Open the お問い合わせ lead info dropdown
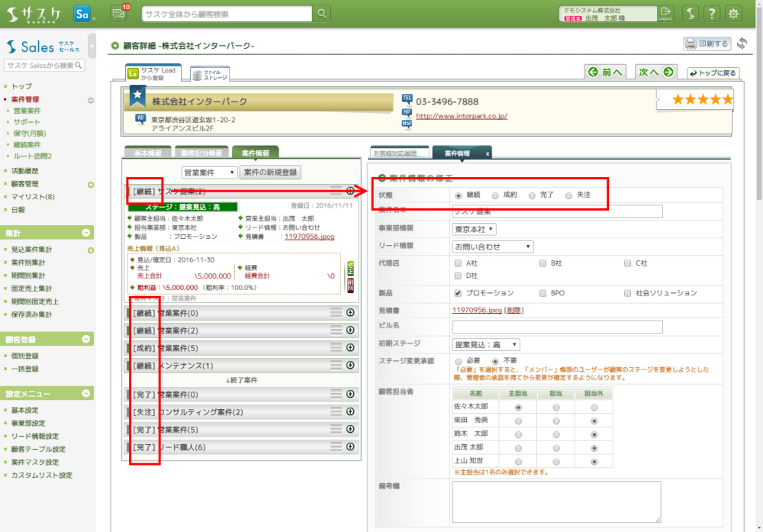Viewport: 763px width, 532px height. coord(492,247)
